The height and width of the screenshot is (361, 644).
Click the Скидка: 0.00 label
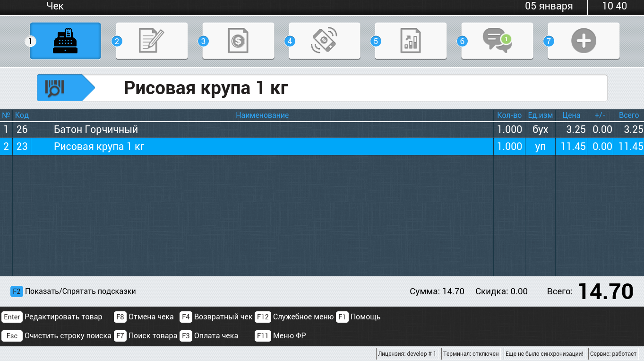pyautogui.click(x=501, y=291)
